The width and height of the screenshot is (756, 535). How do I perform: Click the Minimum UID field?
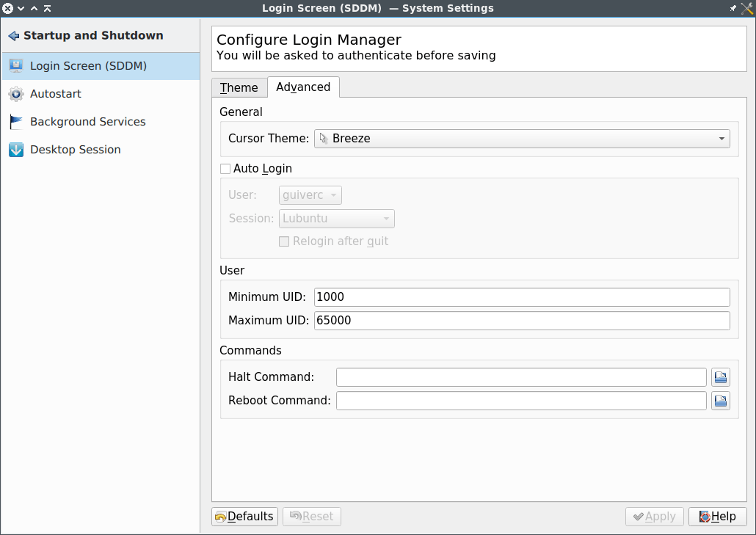521,297
